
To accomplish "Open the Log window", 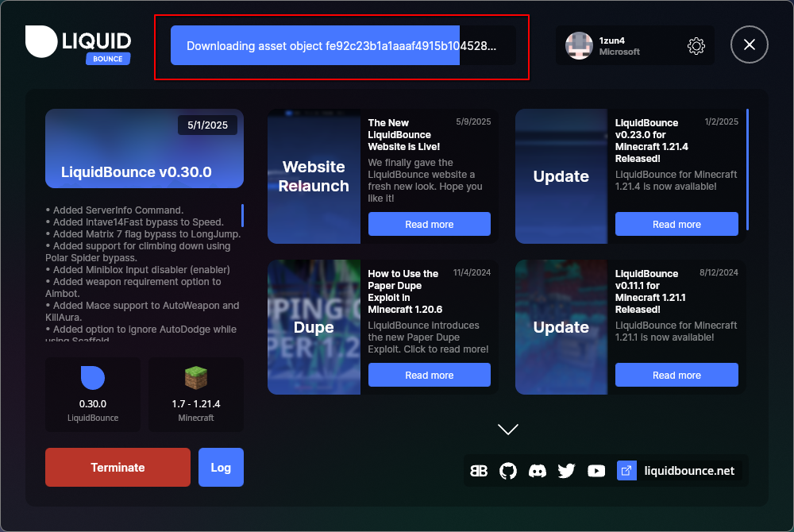I will click(x=221, y=467).
